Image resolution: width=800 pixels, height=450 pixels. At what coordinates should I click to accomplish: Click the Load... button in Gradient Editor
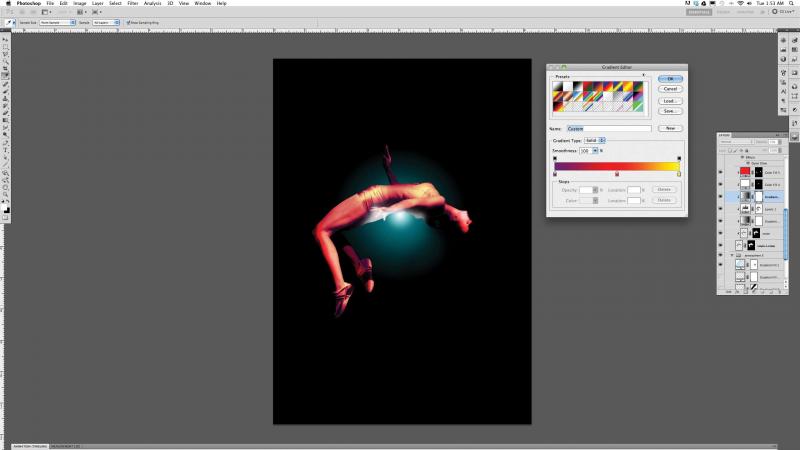pyautogui.click(x=670, y=100)
